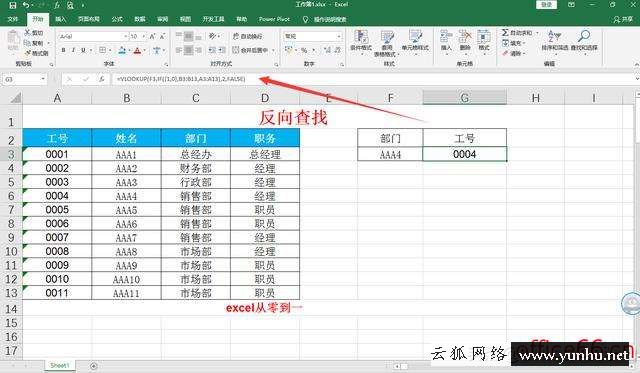Toggle align text right
This screenshot has height=373, width=640.
198,50
